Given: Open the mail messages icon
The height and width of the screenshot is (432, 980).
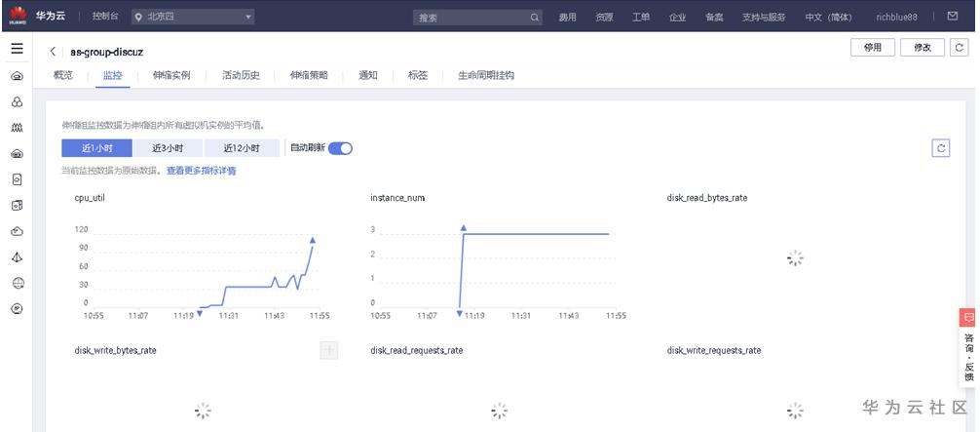Looking at the screenshot, I should coord(953,17).
